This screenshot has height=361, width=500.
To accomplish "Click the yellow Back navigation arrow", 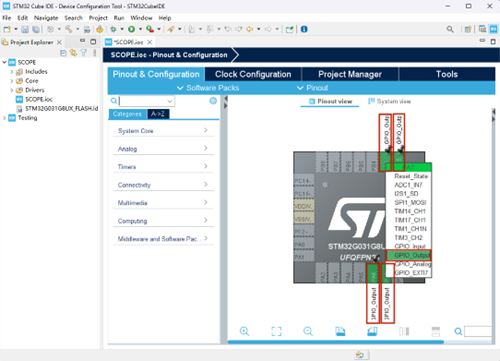I will [249, 29].
